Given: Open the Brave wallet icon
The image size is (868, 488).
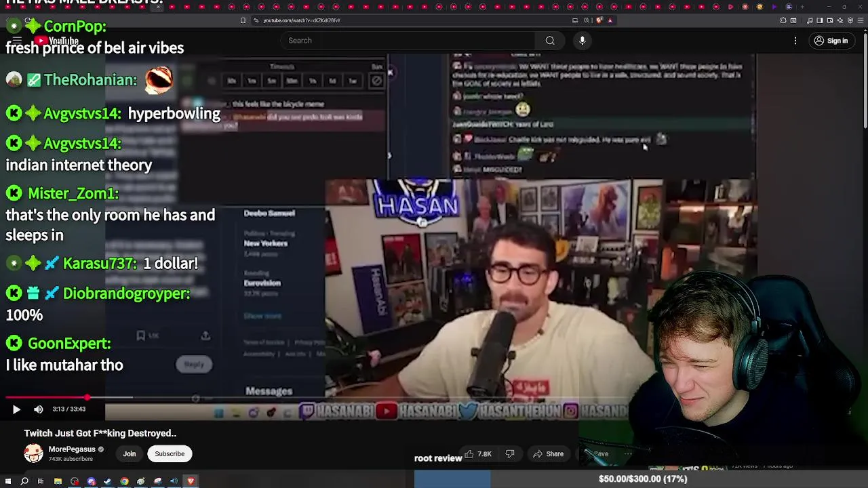Looking at the screenshot, I should tap(830, 20).
